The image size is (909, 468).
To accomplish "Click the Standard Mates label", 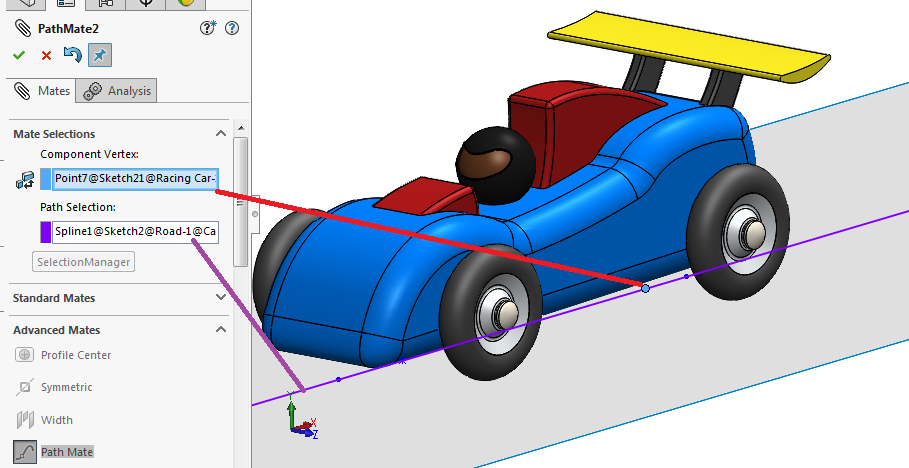I will 54,298.
